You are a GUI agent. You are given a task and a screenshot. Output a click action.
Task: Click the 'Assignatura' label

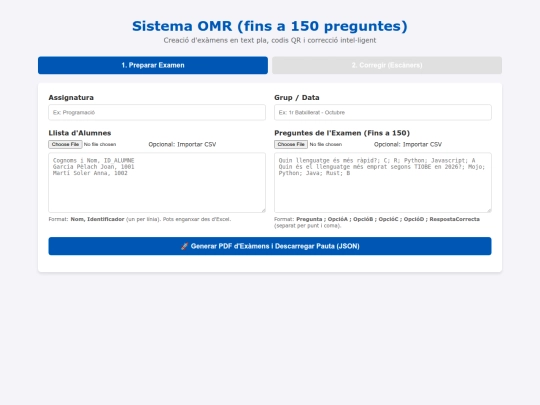click(71, 97)
